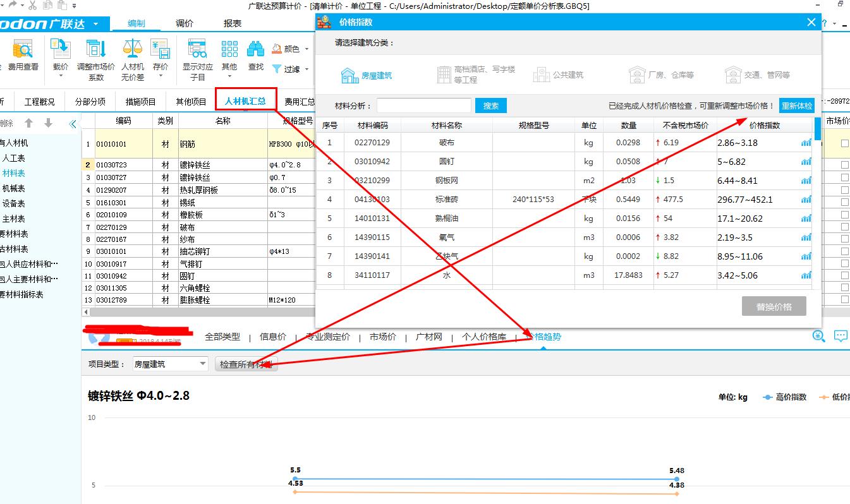850x504 pixels.
Task: Move row down with the down arrow
Action: pyautogui.click(x=49, y=123)
